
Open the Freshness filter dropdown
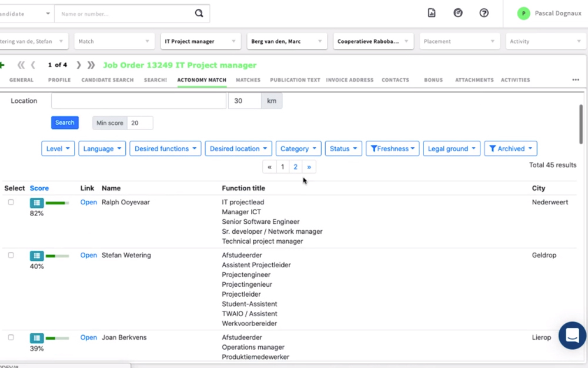392,149
